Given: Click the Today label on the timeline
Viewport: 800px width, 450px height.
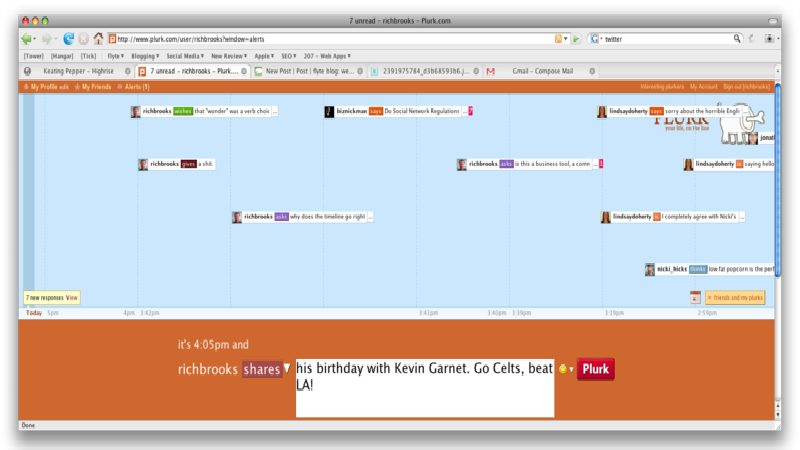Looking at the screenshot, I should [34, 313].
